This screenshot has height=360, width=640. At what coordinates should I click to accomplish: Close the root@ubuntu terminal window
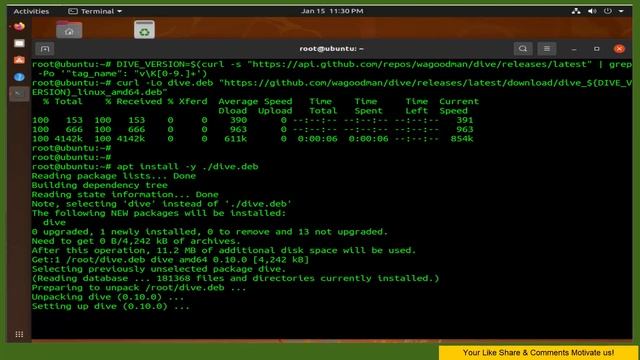619,49
